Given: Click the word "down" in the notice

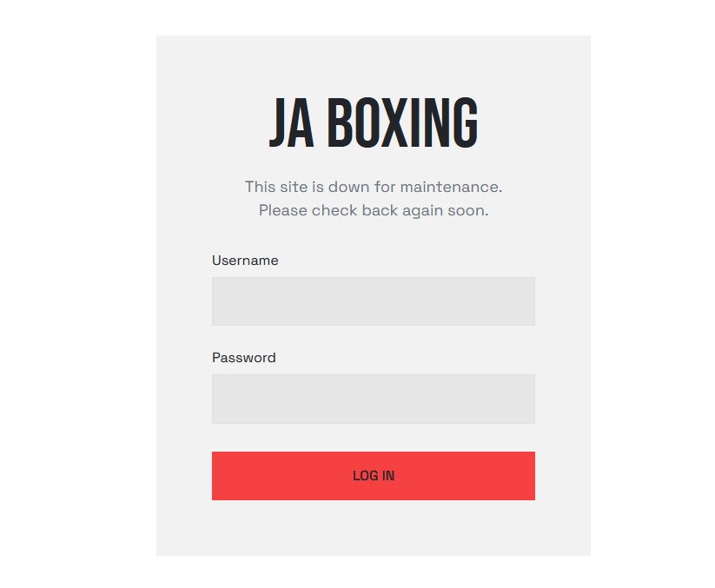Looking at the screenshot, I should (349, 187).
